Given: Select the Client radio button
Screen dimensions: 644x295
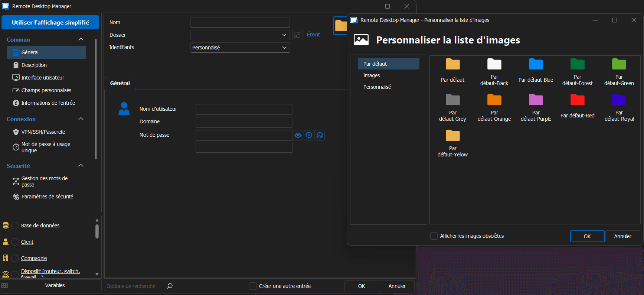Looking at the screenshot, I should click(15, 242).
